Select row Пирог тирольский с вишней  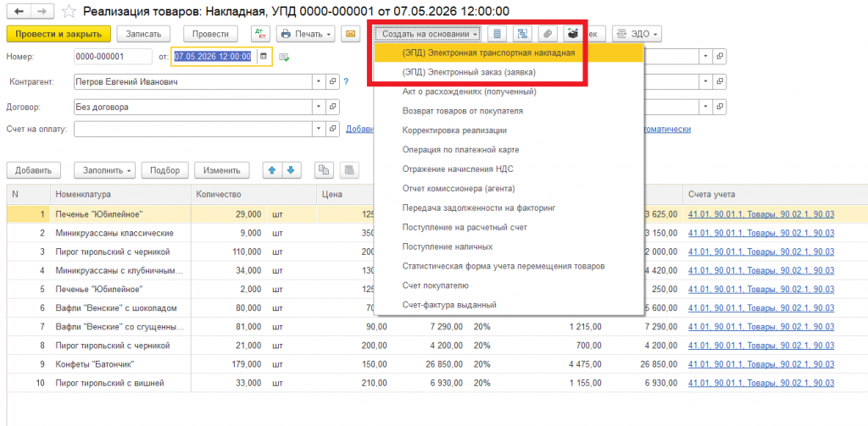pyautogui.click(x=437, y=383)
